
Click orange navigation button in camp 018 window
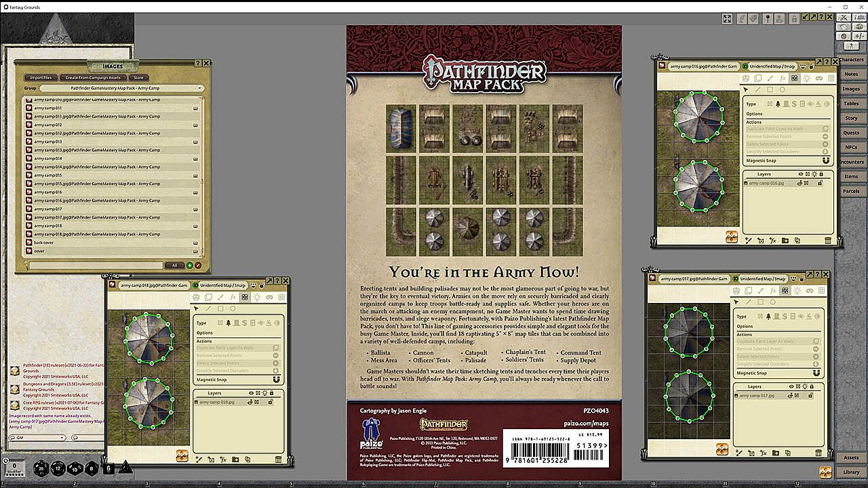[x=182, y=456]
